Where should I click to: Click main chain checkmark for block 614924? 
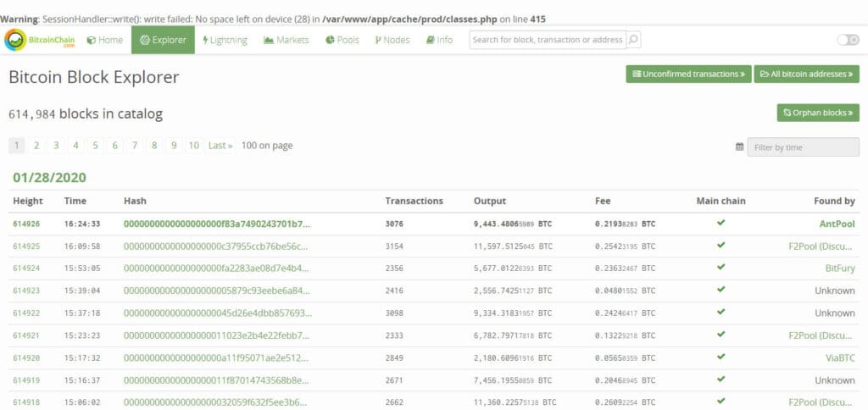pyautogui.click(x=721, y=267)
